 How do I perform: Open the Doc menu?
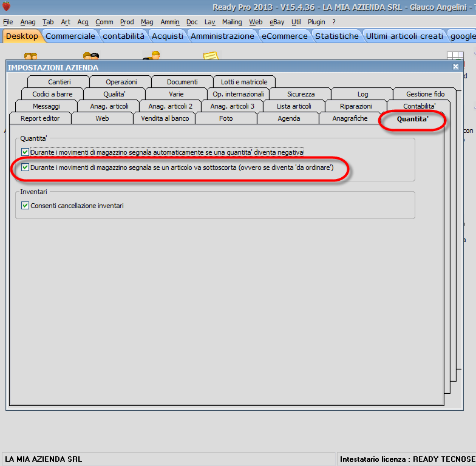click(x=192, y=22)
